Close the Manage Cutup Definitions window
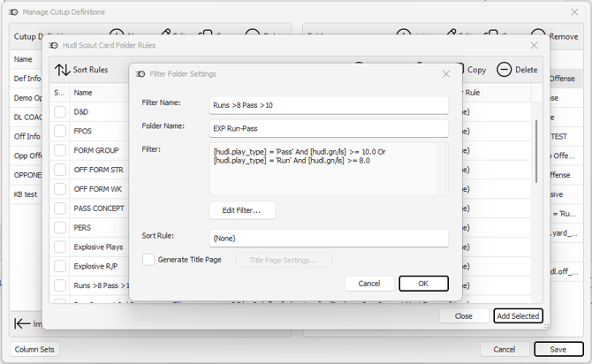 (574, 12)
